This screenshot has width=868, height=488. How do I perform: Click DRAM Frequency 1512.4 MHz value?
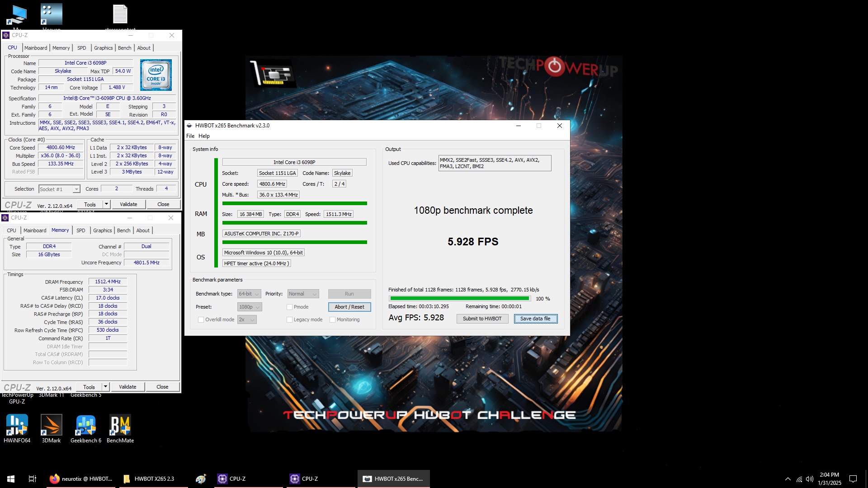pos(108,282)
